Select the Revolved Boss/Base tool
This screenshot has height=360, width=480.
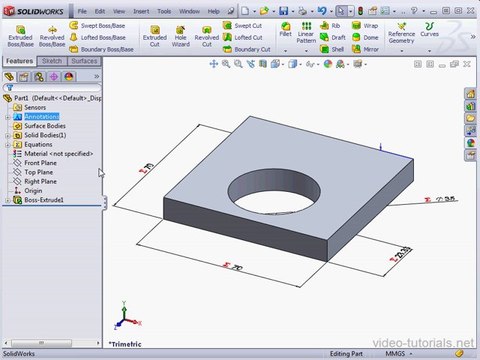coord(52,36)
